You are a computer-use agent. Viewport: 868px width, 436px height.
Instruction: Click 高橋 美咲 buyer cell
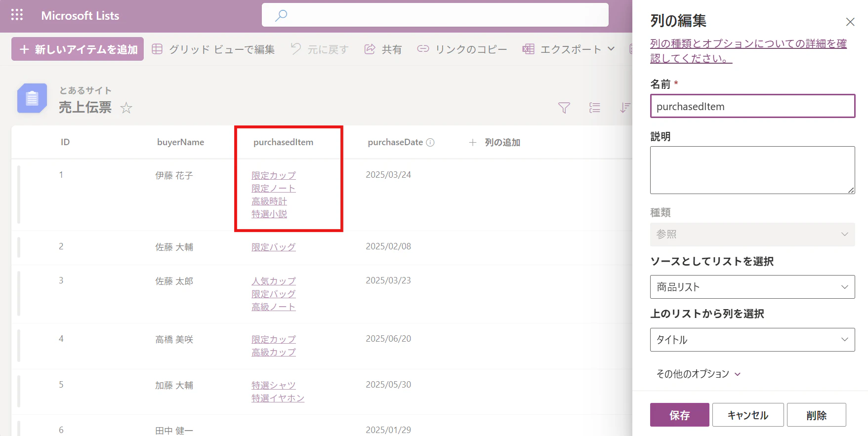174,339
